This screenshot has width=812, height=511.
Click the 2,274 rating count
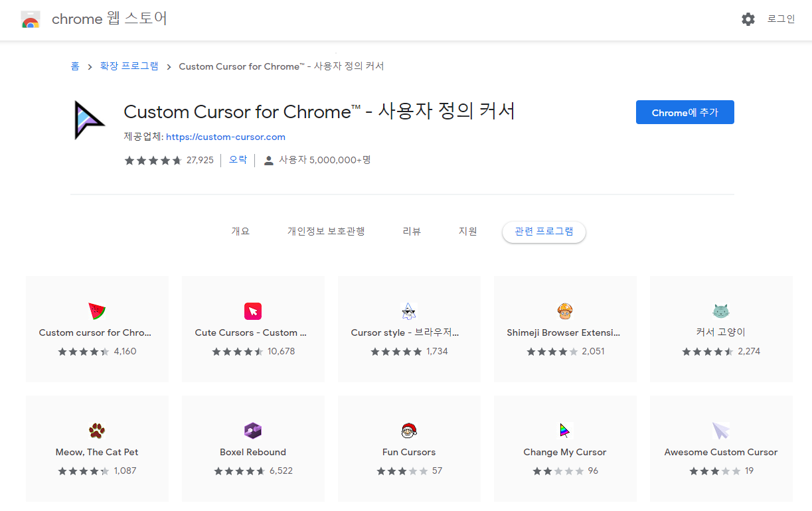(x=749, y=352)
